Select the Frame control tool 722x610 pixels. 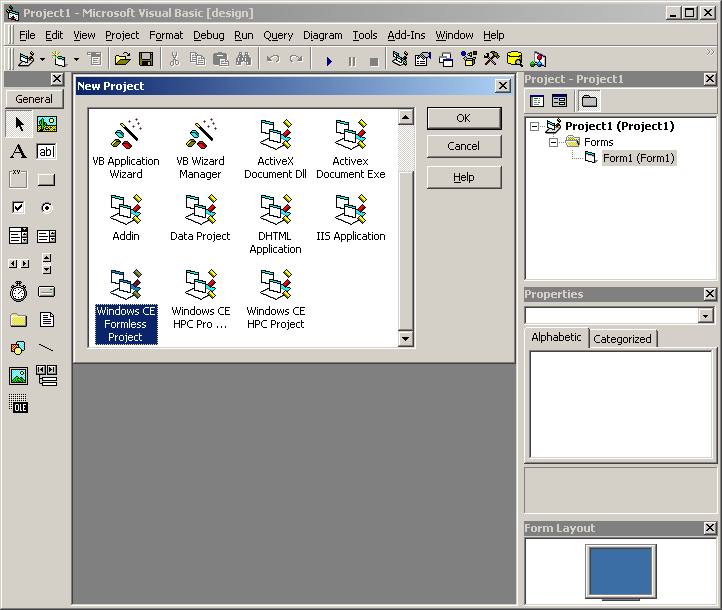pyautogui.click(x=19, y=180)
